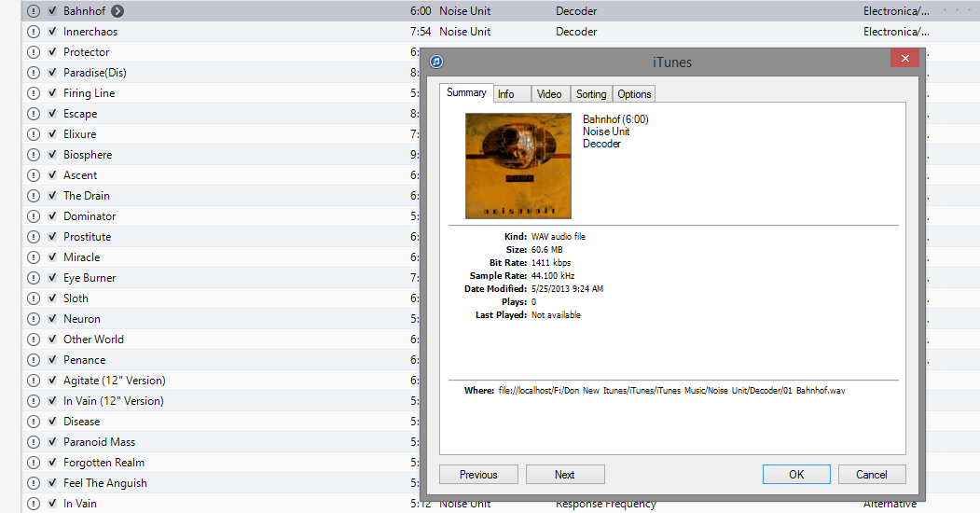
Task: Select the In Vain (12" Version) row
Action: tap(220, 401)
